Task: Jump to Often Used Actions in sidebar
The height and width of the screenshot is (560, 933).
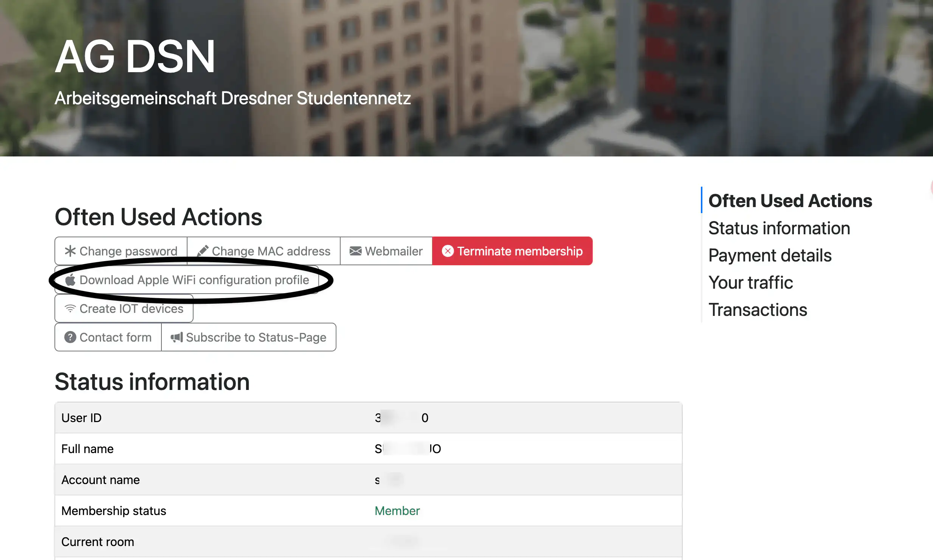Action: [x=790, y=201]
